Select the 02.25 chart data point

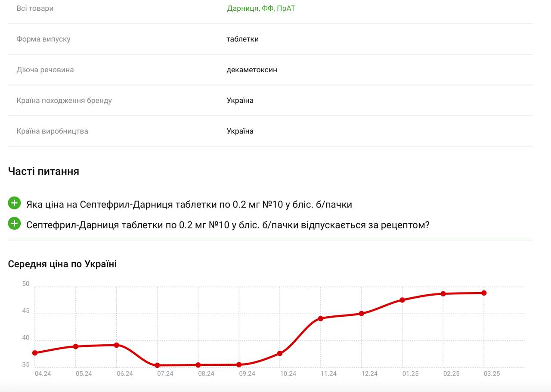point(443,294)
